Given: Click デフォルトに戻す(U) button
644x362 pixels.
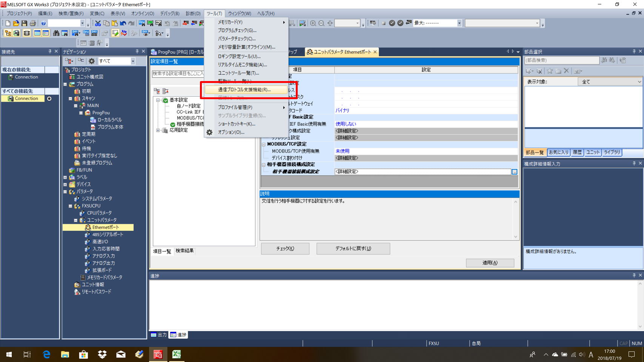Looking at the screenshot, I should [x=353, y=248].
